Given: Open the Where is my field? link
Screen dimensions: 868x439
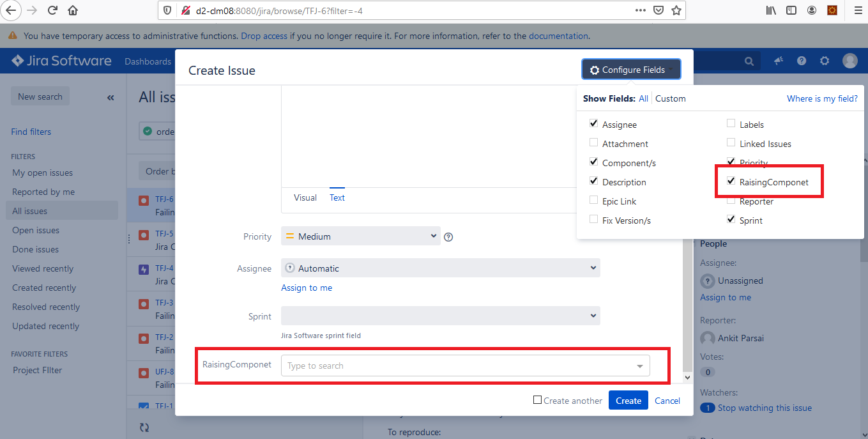Looking at the screenshot, I should (823, 99).
